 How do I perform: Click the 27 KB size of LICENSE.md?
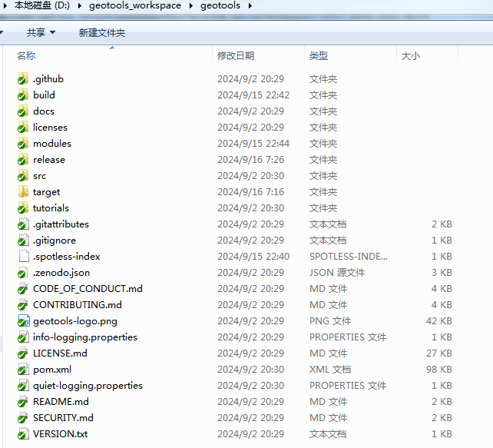click(x=439, y=353)
